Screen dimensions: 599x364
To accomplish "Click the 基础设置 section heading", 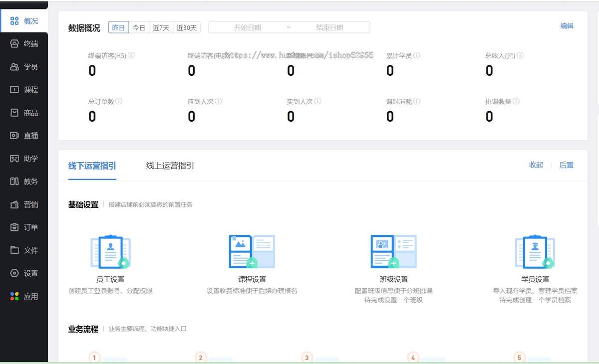I will (x=83, y=204).
